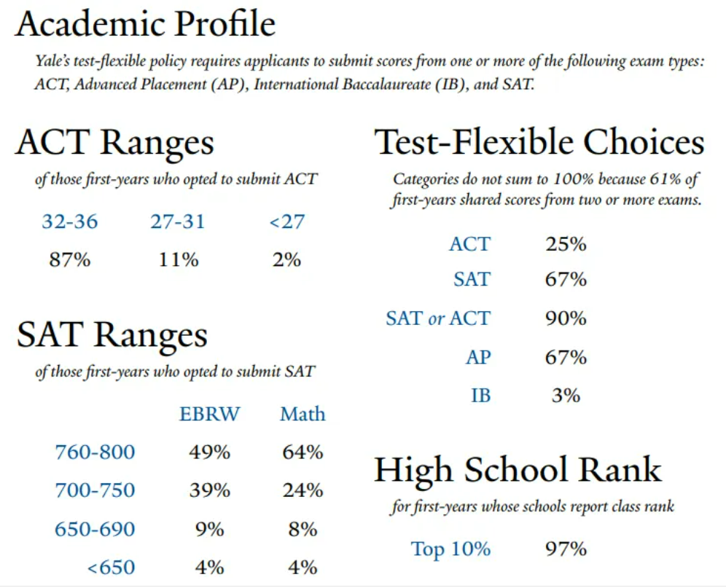The height and width of the screenshot is (588, 726).
Task: Select the IB category label
Action: pos(480,396)
